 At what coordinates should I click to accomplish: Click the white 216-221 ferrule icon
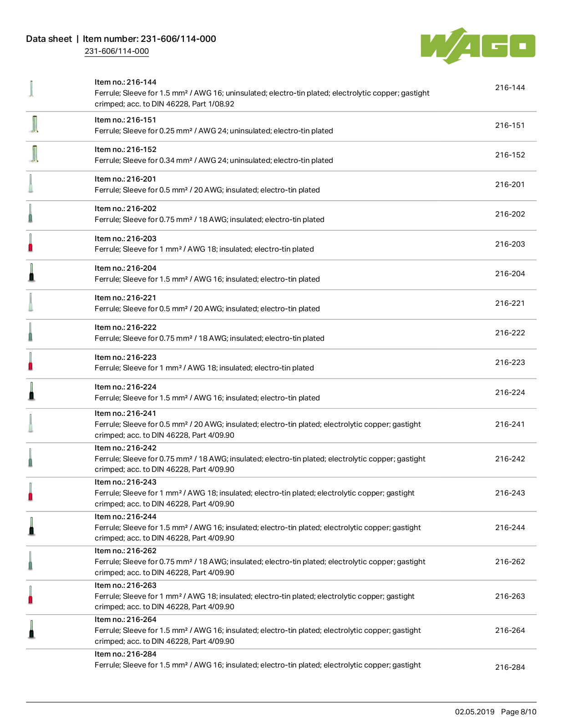coord(30,302)
